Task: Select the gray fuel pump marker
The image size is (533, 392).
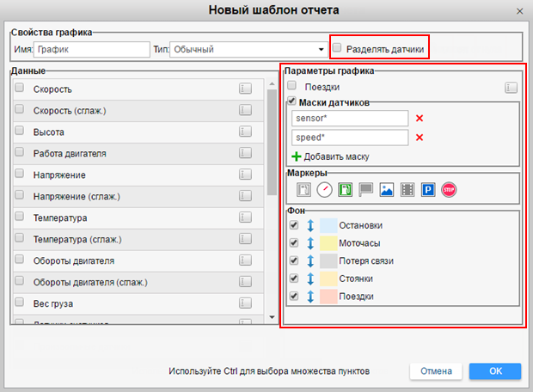Action: click(x=303, y=189)
